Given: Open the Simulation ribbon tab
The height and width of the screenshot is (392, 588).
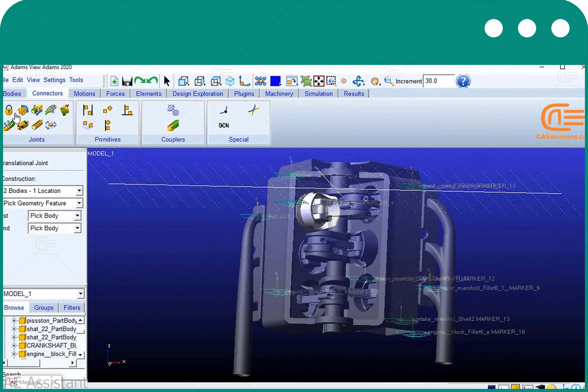Looking at the screenshot, I should tap(318, 94).
